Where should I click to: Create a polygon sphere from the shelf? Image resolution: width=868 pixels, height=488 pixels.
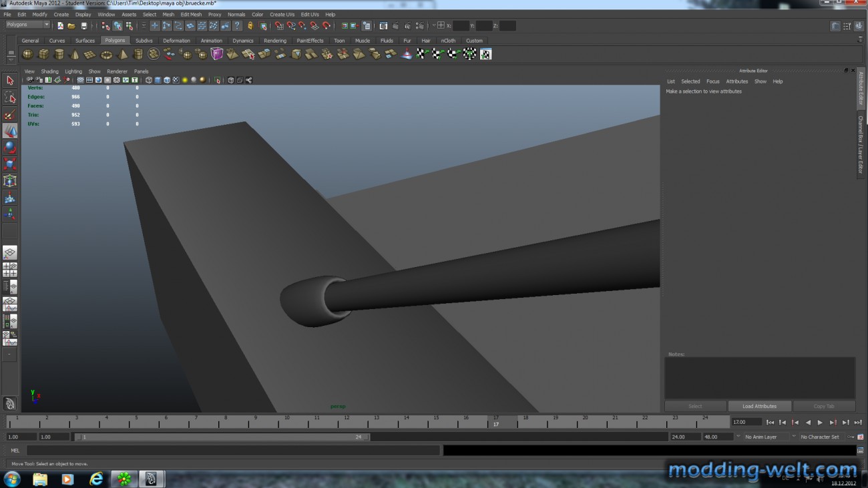(27, 54)
